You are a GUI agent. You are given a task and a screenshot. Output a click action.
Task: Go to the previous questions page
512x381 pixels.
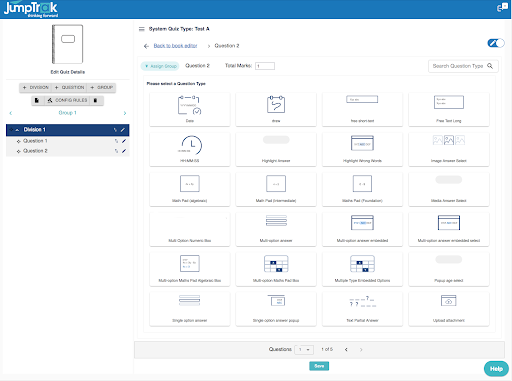(x=346, y=349)
